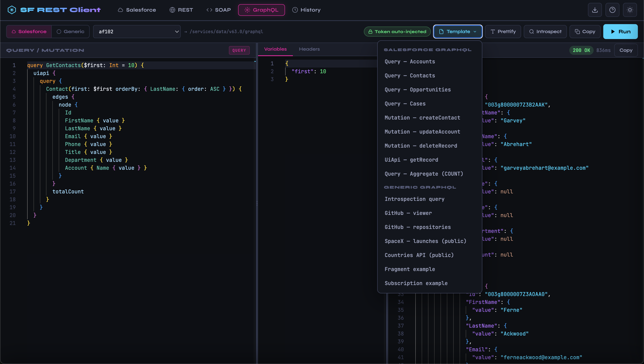Click the 200 OK status badge
Image resolution: width=644 pixels, height=364 pixels.
(581, 50)
